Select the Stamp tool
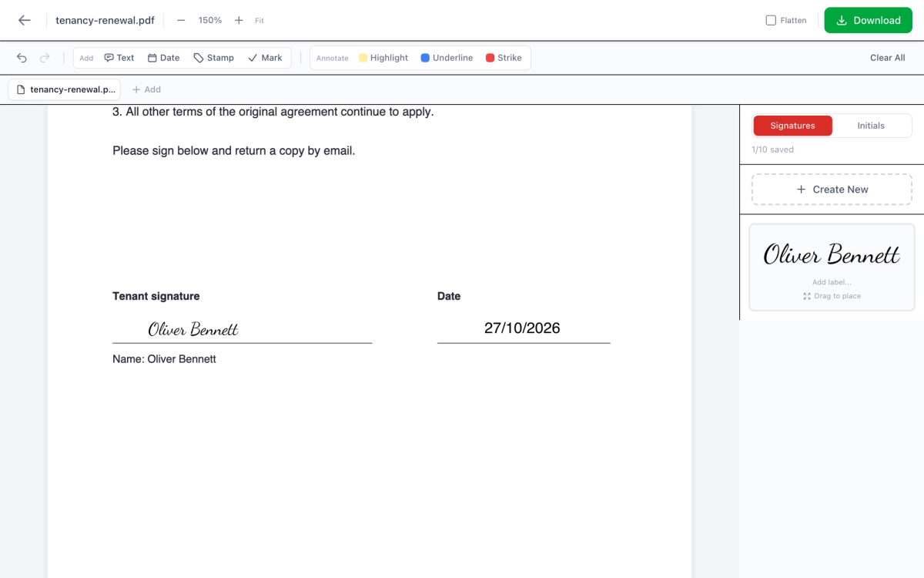This screenshot has width=924, height=578. (213, 58)
